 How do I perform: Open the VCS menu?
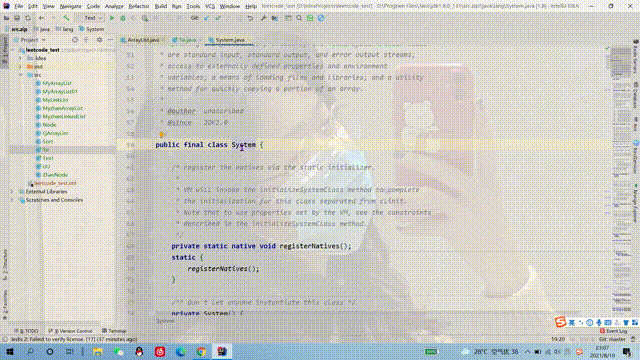coord(210,6)
